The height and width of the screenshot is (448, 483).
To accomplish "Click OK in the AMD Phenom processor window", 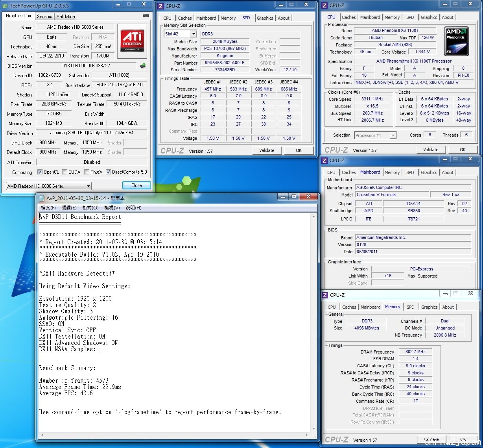I will click(463, 150).
